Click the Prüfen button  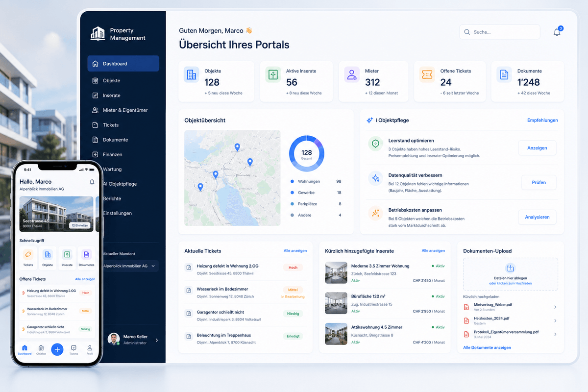(x=539, y=182)
